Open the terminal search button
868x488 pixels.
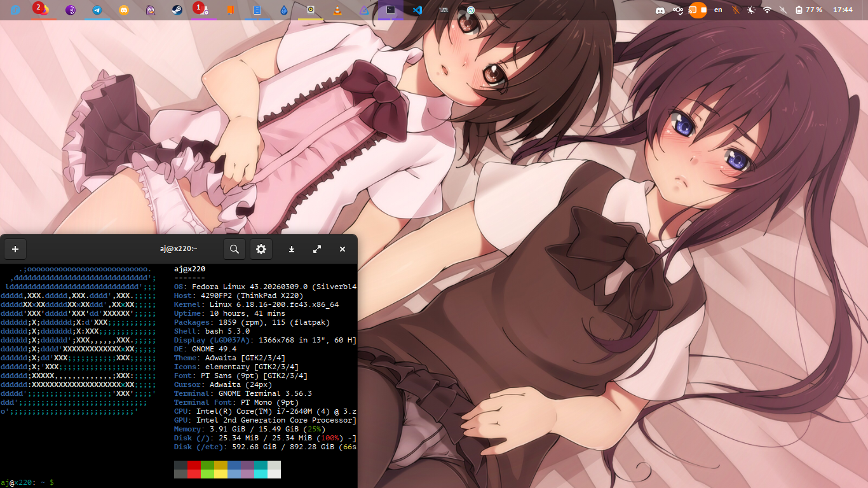pos(234,249)
